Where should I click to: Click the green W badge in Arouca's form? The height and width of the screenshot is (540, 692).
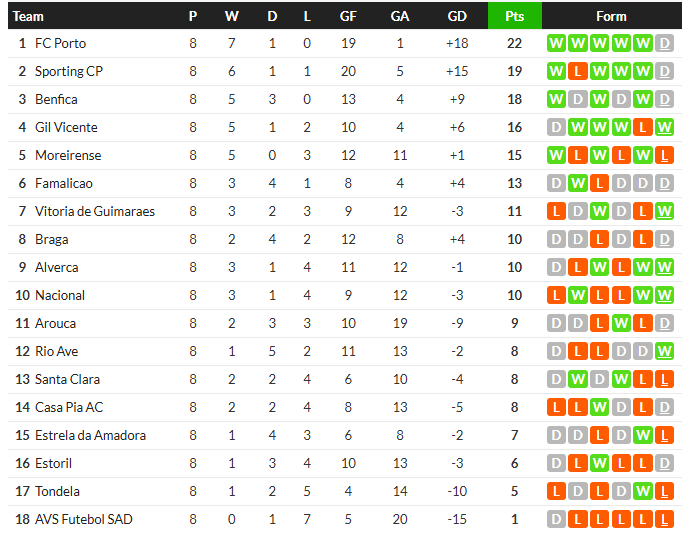621,323
